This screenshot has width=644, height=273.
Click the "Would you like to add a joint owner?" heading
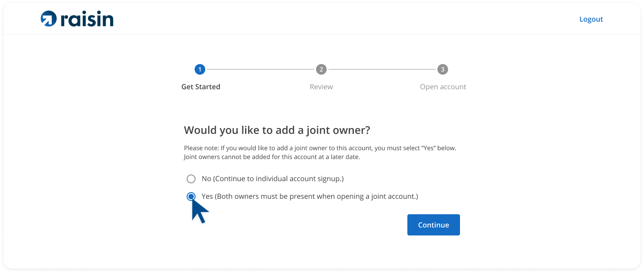pyautogui.click(x=277, y=130)
